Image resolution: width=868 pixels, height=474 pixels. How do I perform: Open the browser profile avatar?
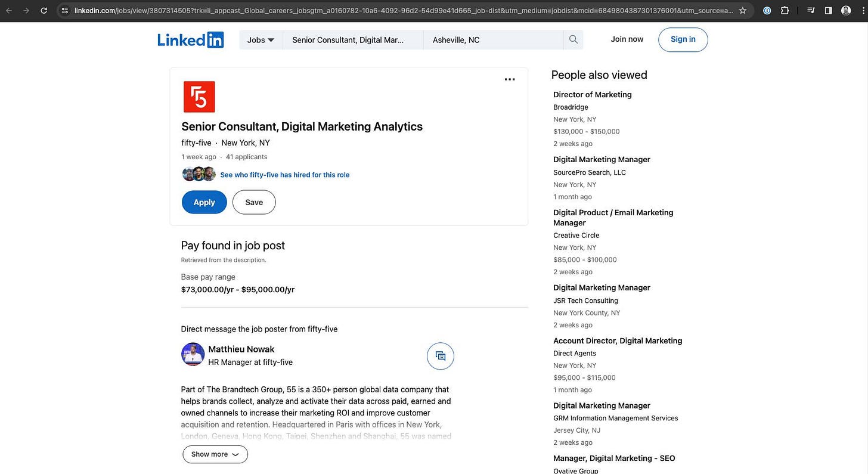[846, 10]
